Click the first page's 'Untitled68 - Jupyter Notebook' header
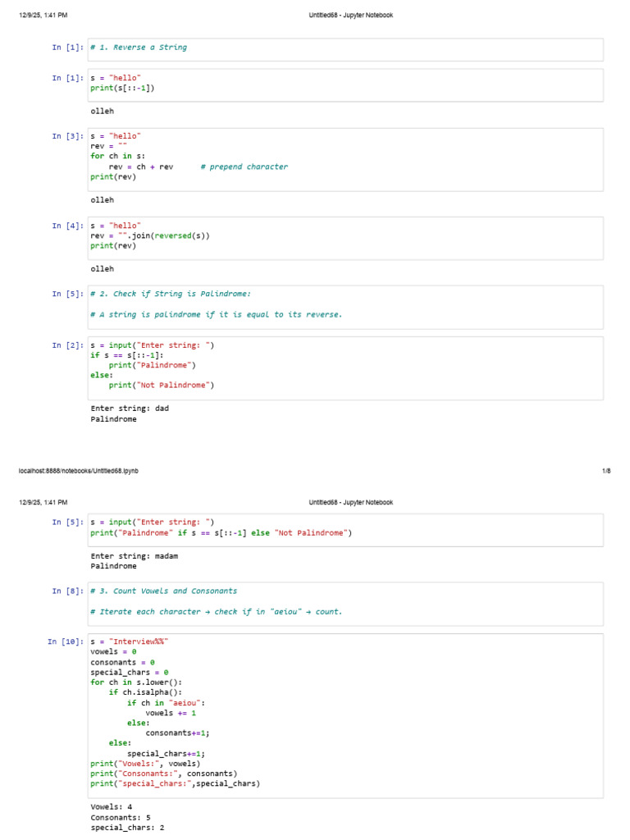 pyautogui.click(x=351, y=15)
